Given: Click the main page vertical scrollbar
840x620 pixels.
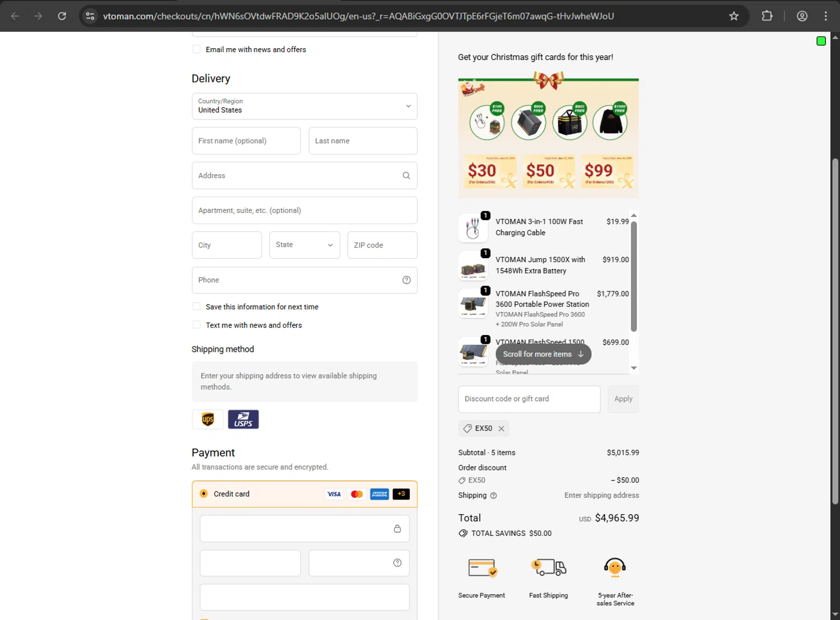Looking at the screenshot, I should (x=835, y=330).
